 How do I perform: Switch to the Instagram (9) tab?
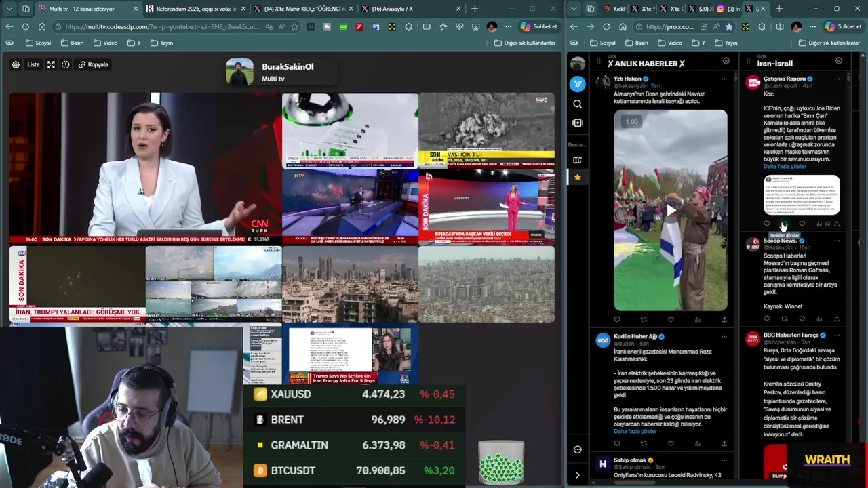coord(727,9)
